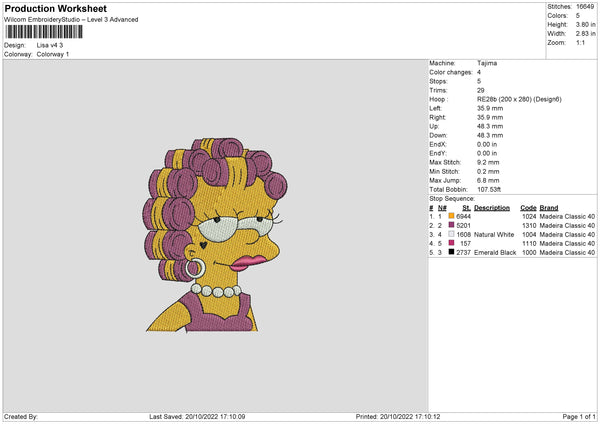This screenshot has width=600, height=424.
Task: Click the Brand column header
Action: (x=549, y=208)
